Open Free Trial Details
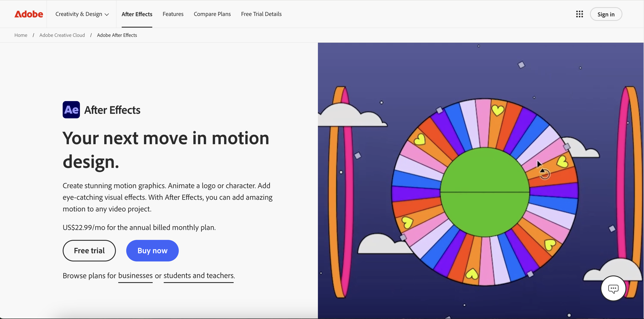The width and height of the screenshot is (644, 319). click(261, 14)
